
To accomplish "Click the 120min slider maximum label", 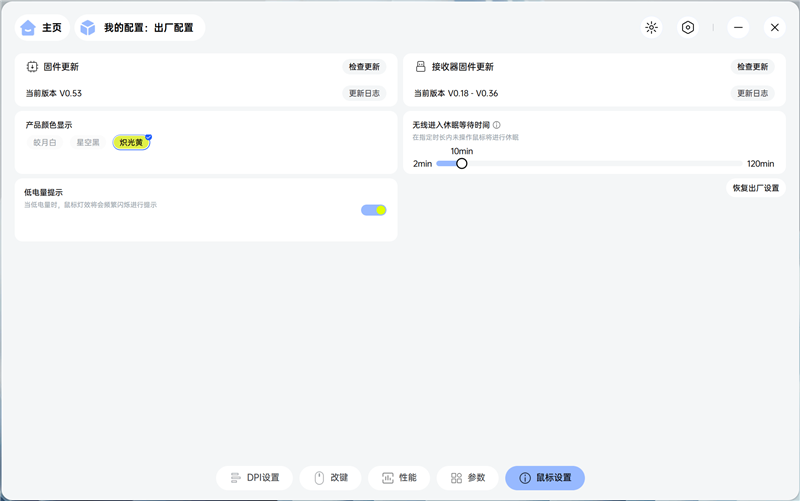I will pos(760,164).
